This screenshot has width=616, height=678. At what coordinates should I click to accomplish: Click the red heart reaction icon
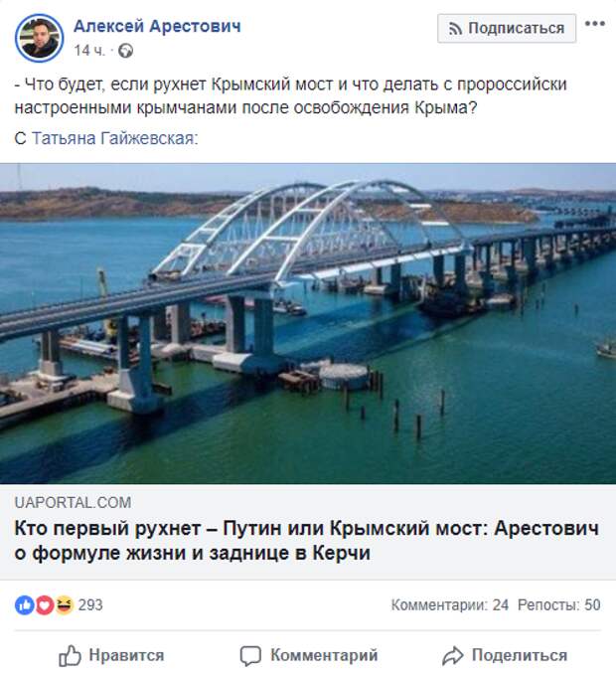(44, 604)
